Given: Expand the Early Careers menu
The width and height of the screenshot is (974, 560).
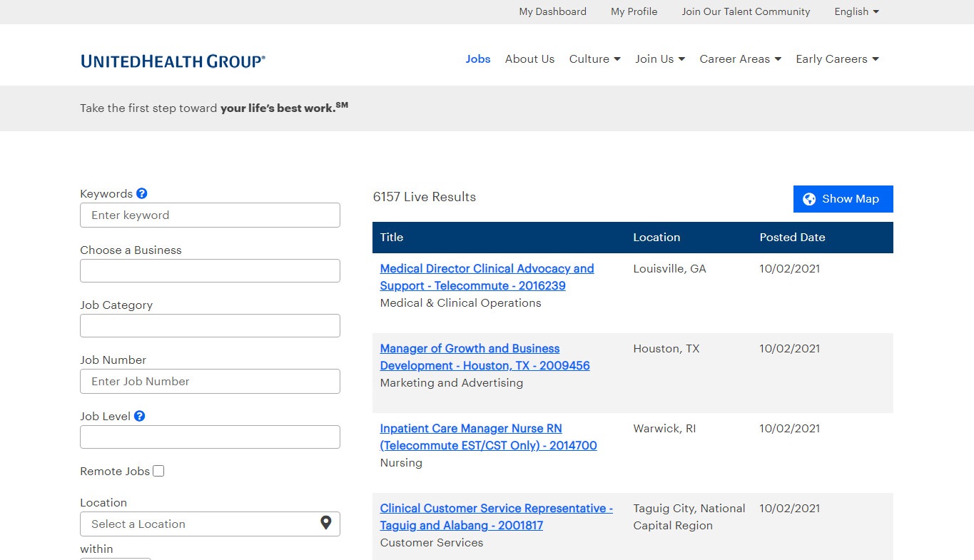Looking at the screenshot, I should 837,59.
